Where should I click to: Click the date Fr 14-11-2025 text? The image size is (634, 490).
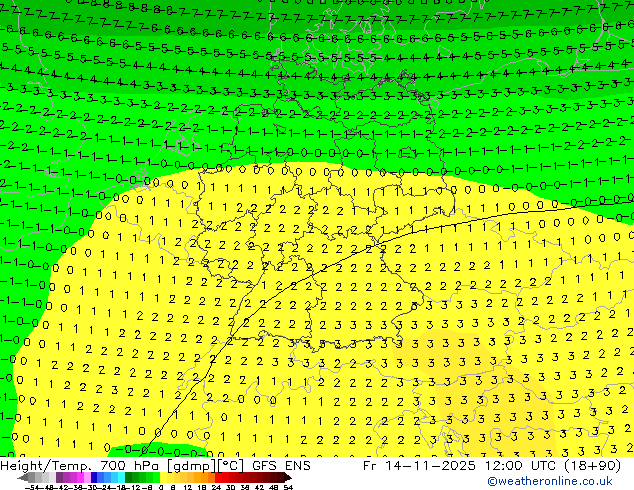click(x=419, y=466)
